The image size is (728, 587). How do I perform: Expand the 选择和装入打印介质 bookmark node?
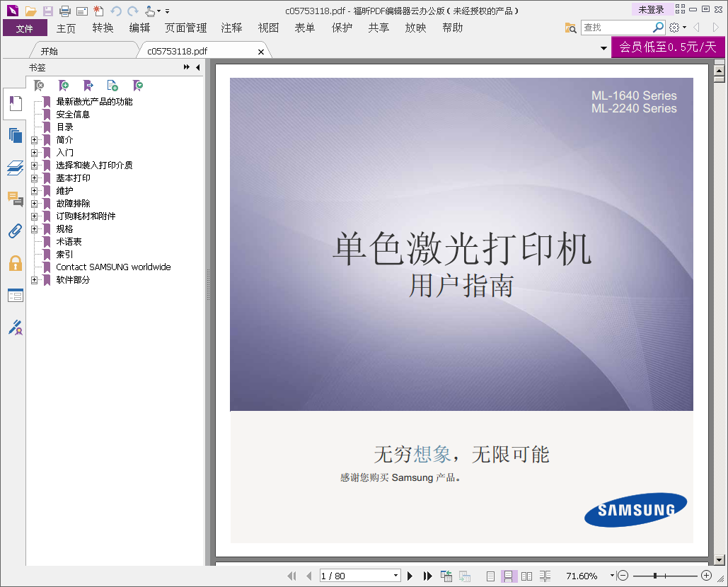[35, 165]
